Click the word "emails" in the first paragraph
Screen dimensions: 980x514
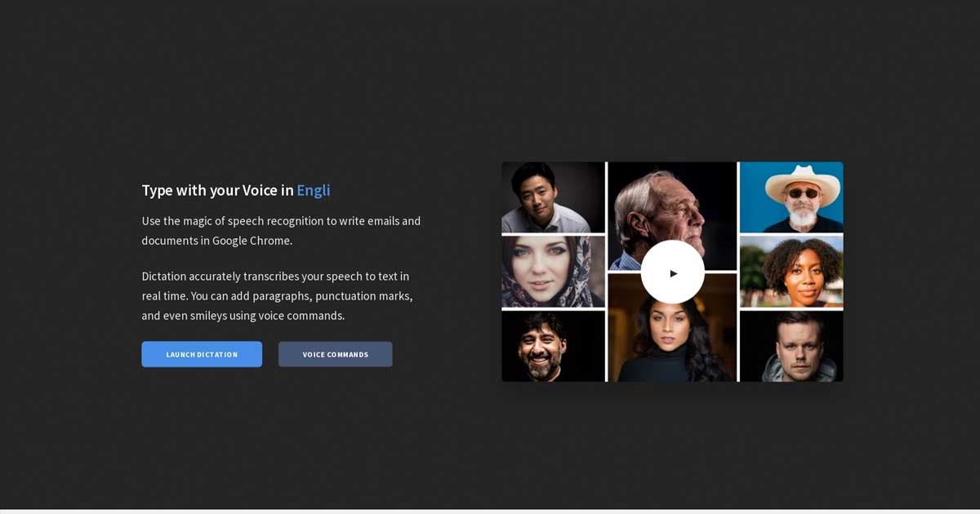(x=381, y=221)
